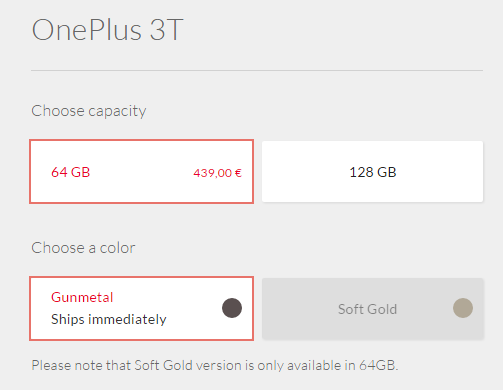
Task: Click the word "immediately" under Gunmetal
Action: pos(127,319)
